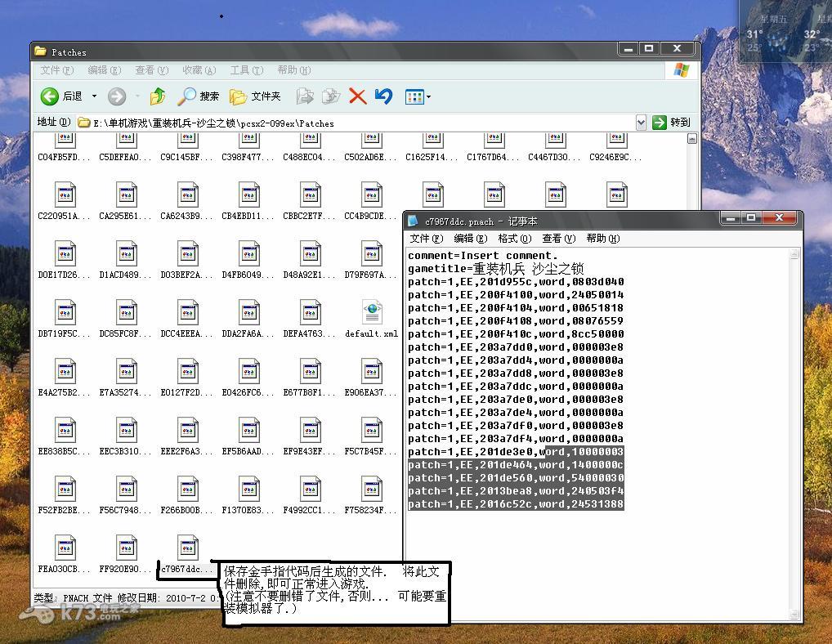
Task: Click the 转到 (Go) button
Action: 672,123
